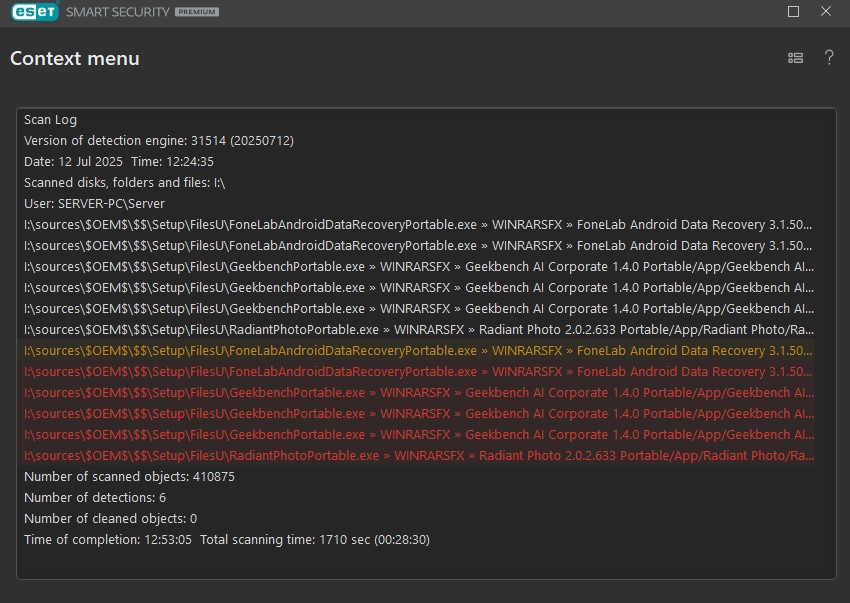Maximize the ESET Smart Security window
Viewport: 850px width, 603px height.
click(x=793, y=11)
